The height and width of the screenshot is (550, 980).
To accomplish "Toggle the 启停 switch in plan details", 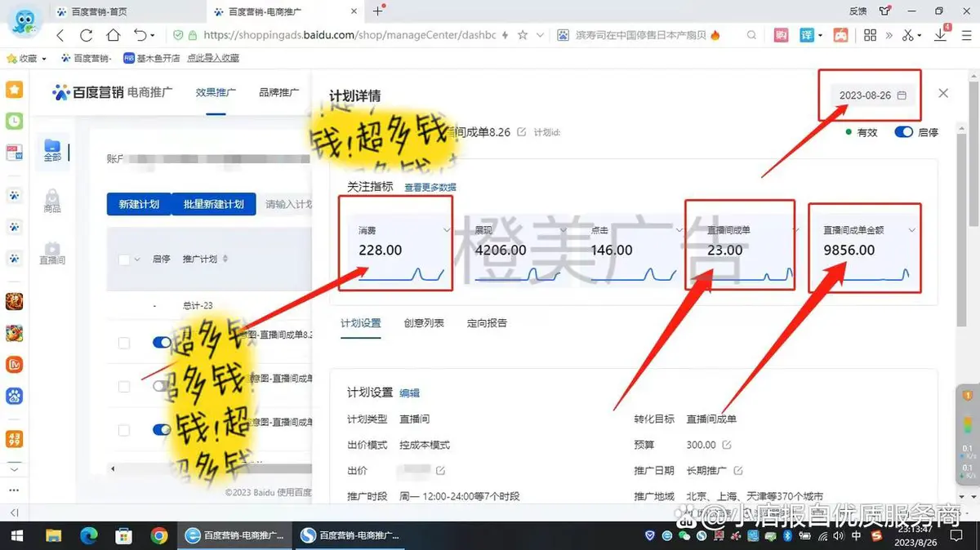I will (903, 132).
